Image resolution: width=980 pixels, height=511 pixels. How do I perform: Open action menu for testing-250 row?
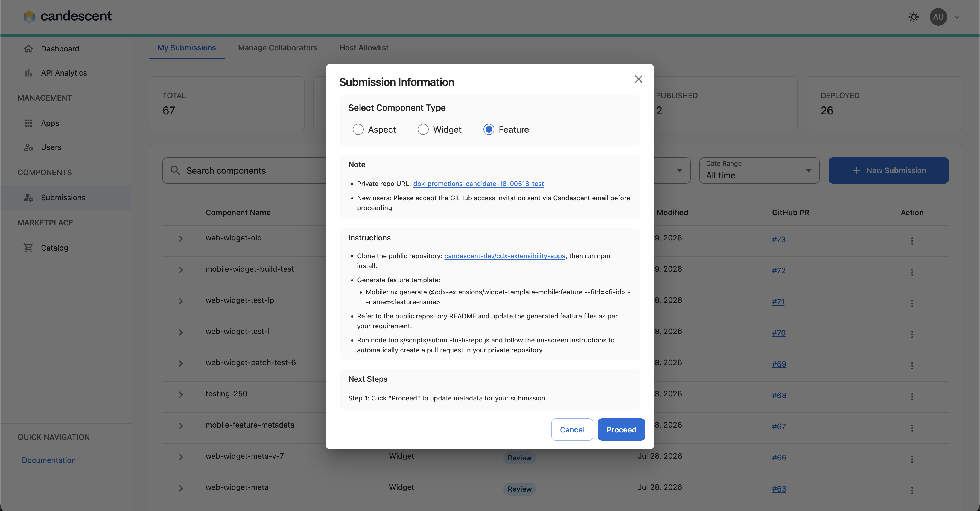[912, 397]
